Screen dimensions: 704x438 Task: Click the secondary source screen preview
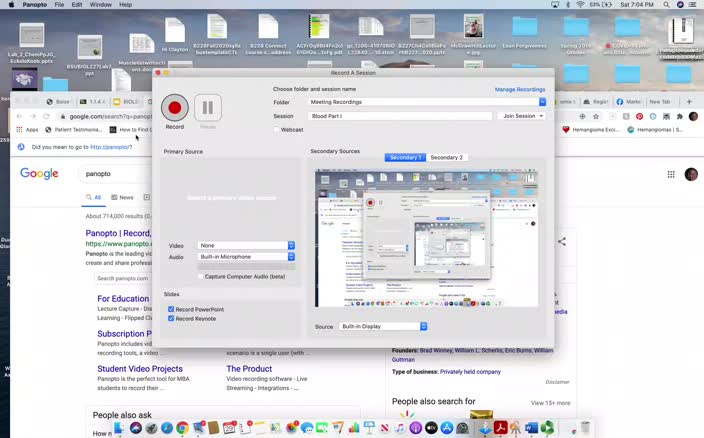tap(426, 238)
